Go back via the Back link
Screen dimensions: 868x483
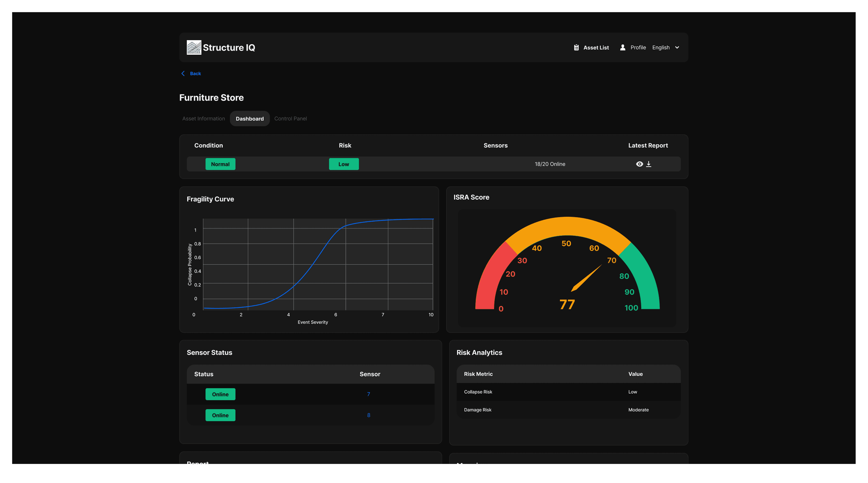tap(195, 74)
